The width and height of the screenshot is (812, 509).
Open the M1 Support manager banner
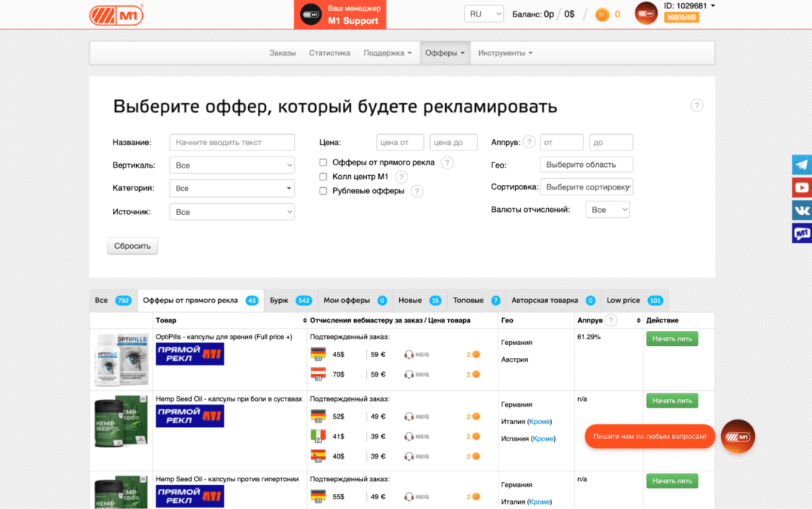(341, 14)
